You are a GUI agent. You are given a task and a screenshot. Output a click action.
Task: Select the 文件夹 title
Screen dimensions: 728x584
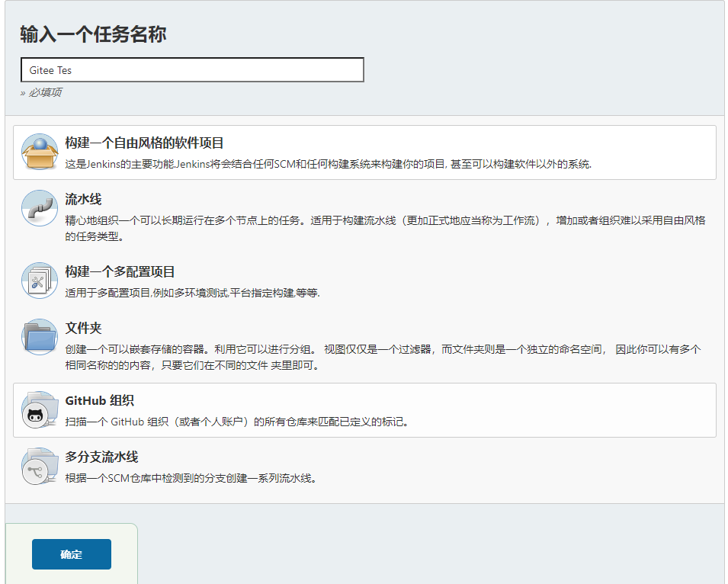pyautogui.click(x=84, y=329)
